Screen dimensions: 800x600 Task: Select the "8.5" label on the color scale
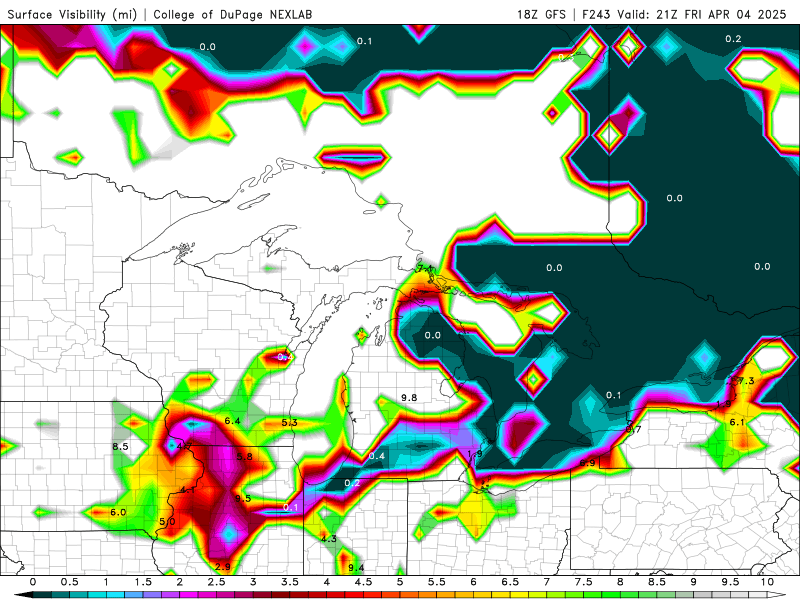tap(657, 582)
